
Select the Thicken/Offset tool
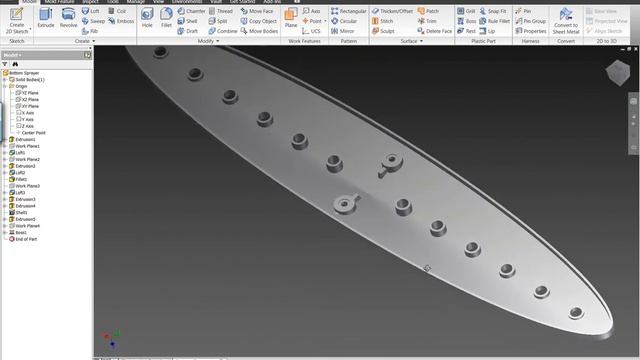(x=392, y=11)
